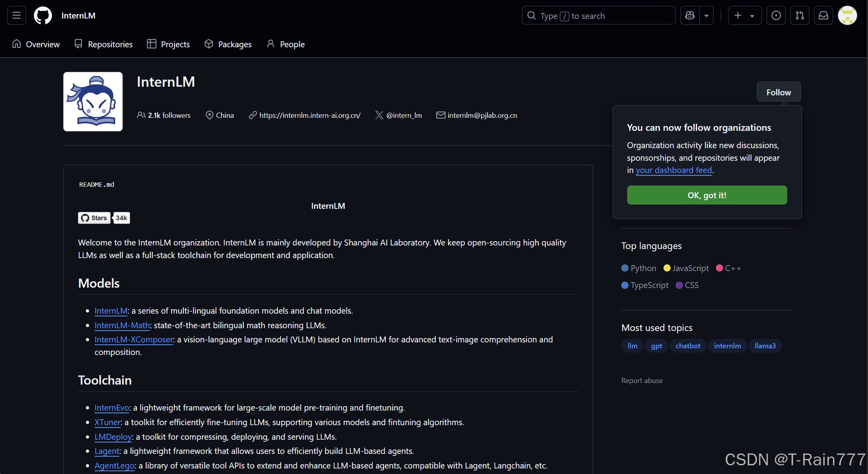The height and width of the screenshot is (474, 868).
Task: Open the hamburger navigation menu
Action: [x=17, y=16]
